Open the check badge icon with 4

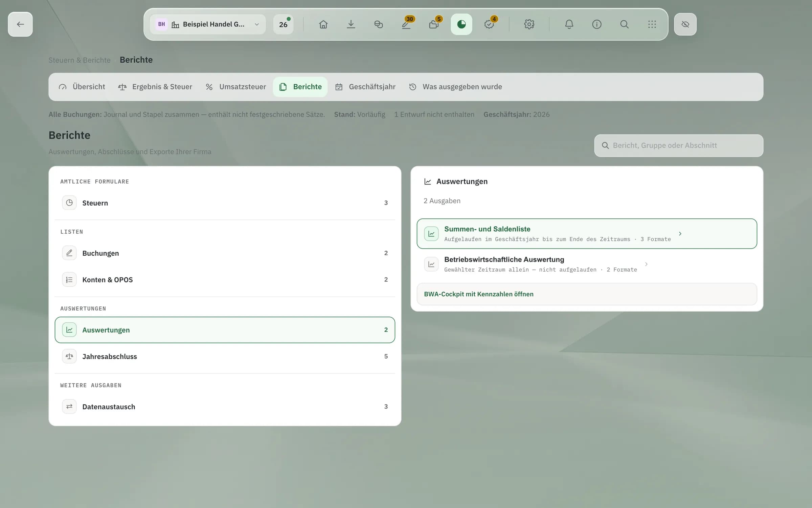pyautogui.click(x=489, y=24)
